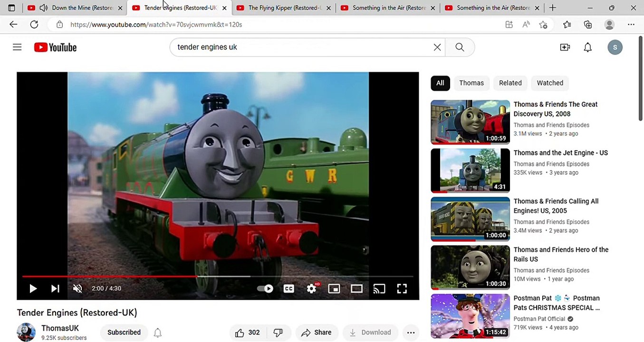The image size is (644, 342).
Task: Go back with browser back arrow
Action: (x=13, y=24)
